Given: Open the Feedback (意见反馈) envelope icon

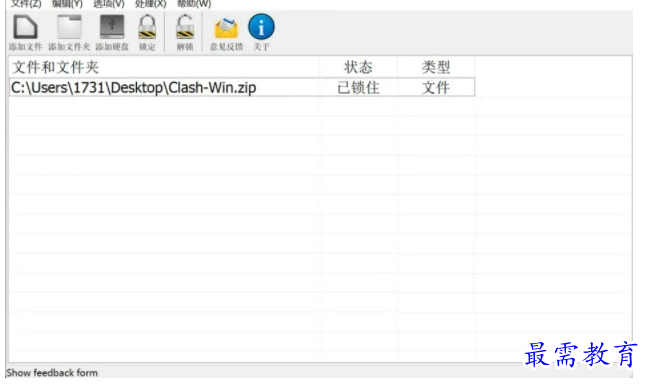Looking at the screenshot, I should [x=226, y=28].
